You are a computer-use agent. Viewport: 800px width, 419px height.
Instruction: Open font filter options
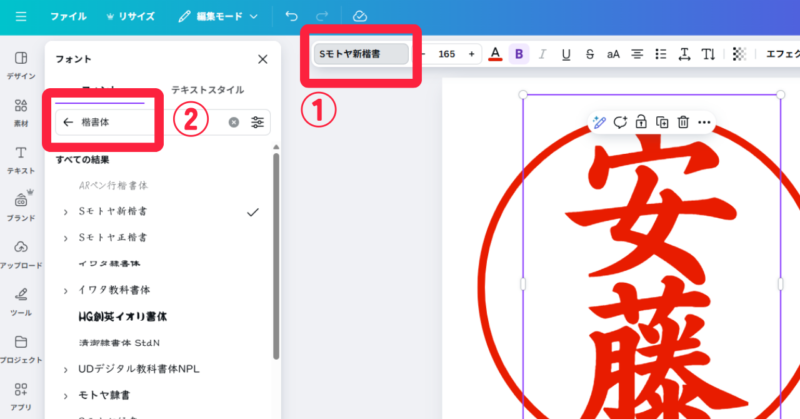pyautogui.click(x=258, y=122)
